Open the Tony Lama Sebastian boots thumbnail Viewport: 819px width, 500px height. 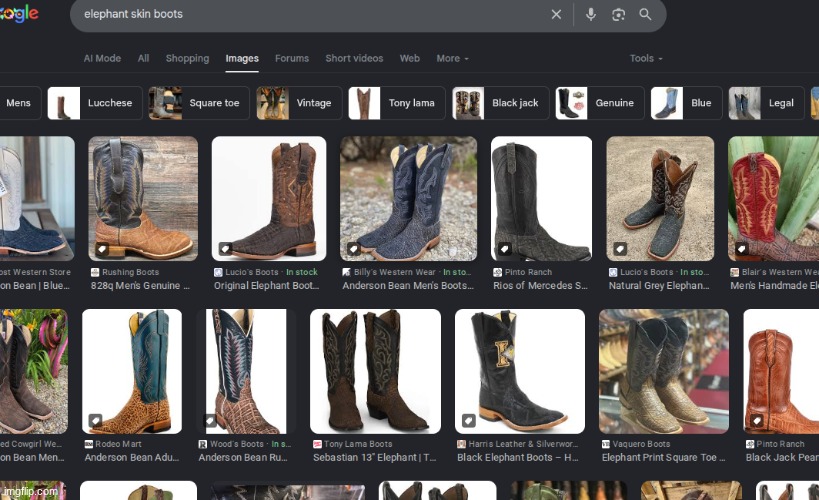pyautogui.click(x=375, y=370)
